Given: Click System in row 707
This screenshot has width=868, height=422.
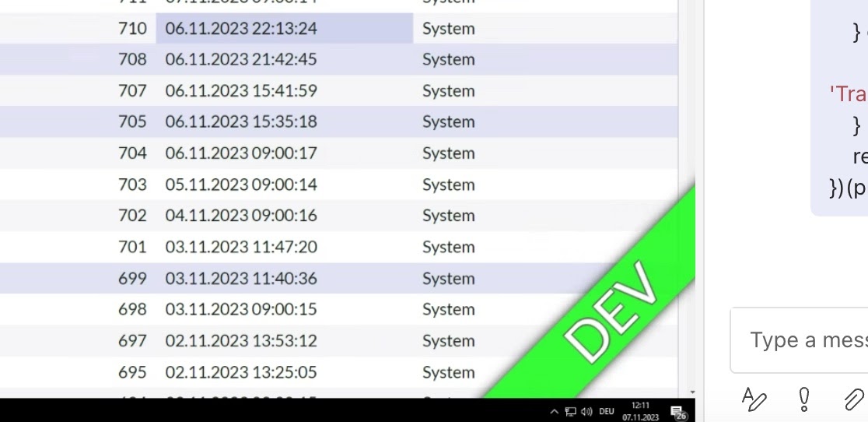Looking at the screenshot, I should pyautogui.click(x=449, y=91).
